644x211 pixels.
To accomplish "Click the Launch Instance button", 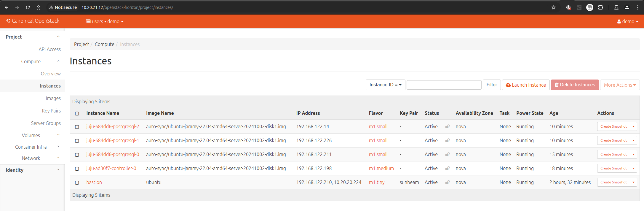I will pos(526,85).
